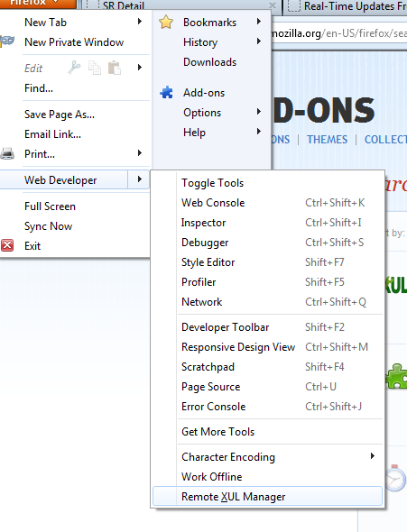Open the THEMES link on page

pos(328,140)
